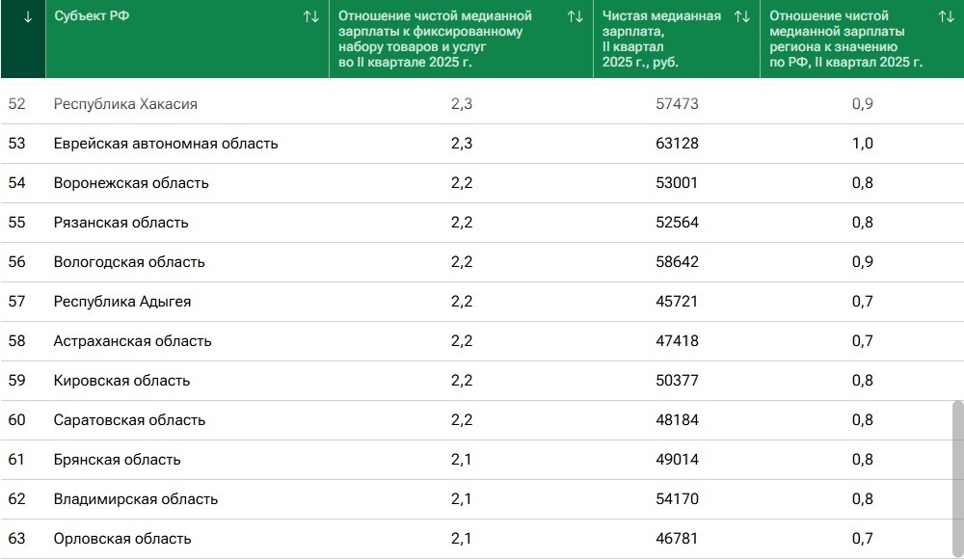Sort by Субъект РФ column arrows icon

pos(310,17)
